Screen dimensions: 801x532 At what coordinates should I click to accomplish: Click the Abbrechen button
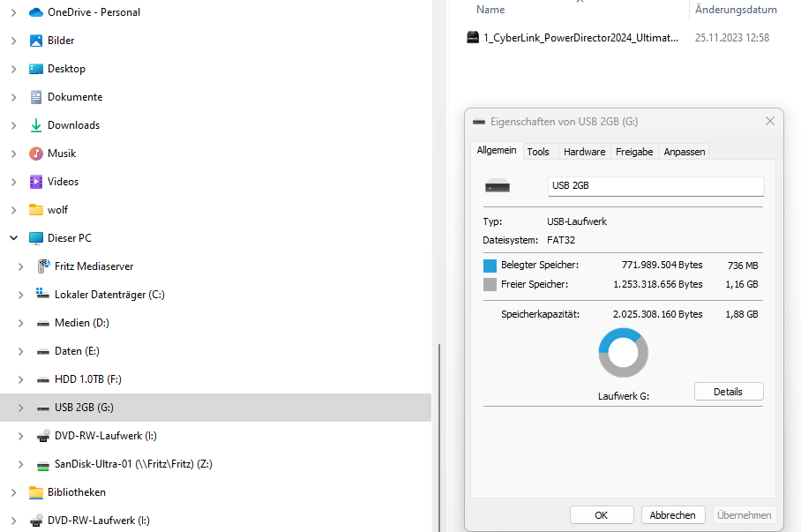(673, 515)
